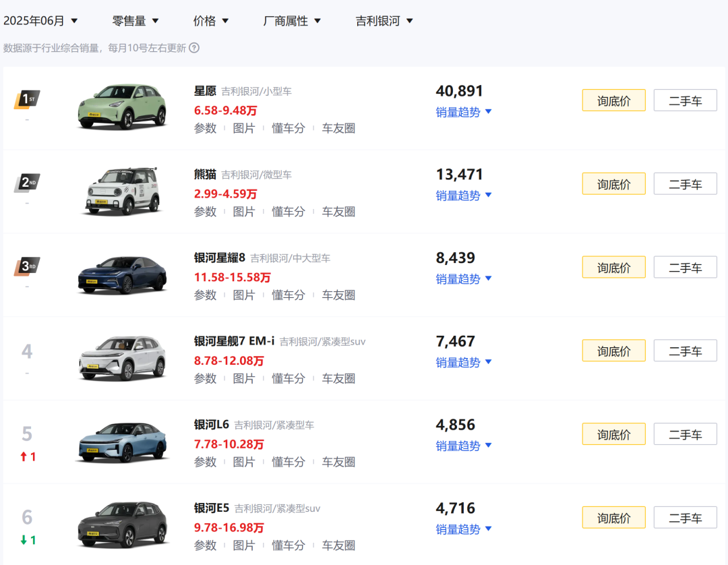
Task: Click 询底价 for 星愿
Action: (x=614, y=100)
